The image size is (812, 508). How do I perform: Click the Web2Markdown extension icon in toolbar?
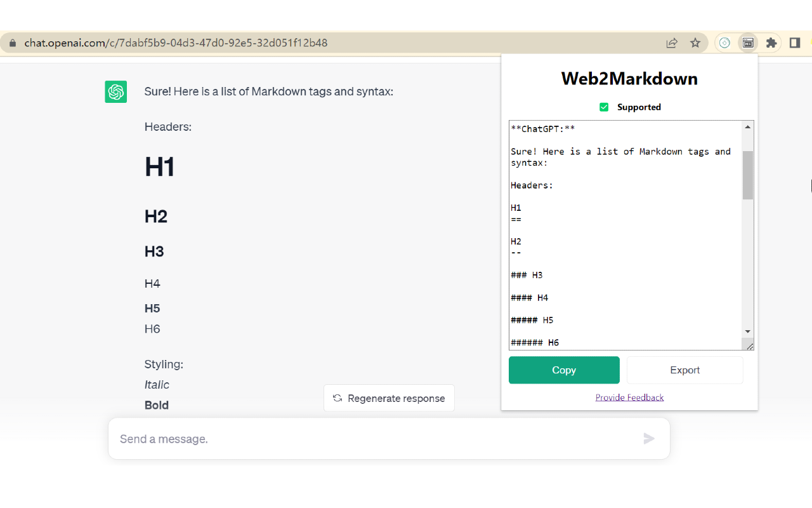point(747,43)
